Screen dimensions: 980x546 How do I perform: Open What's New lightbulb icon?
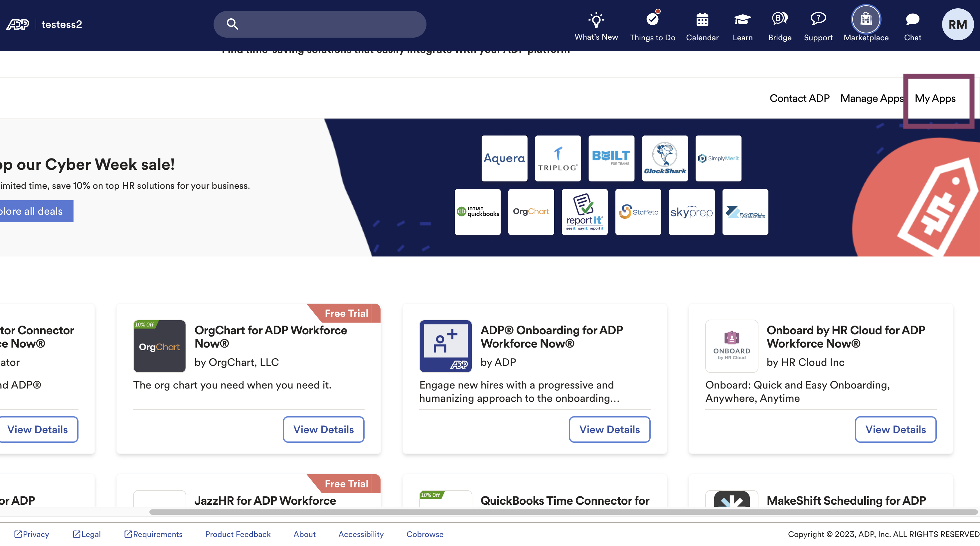pyautogui.click(x=596, y=19)
